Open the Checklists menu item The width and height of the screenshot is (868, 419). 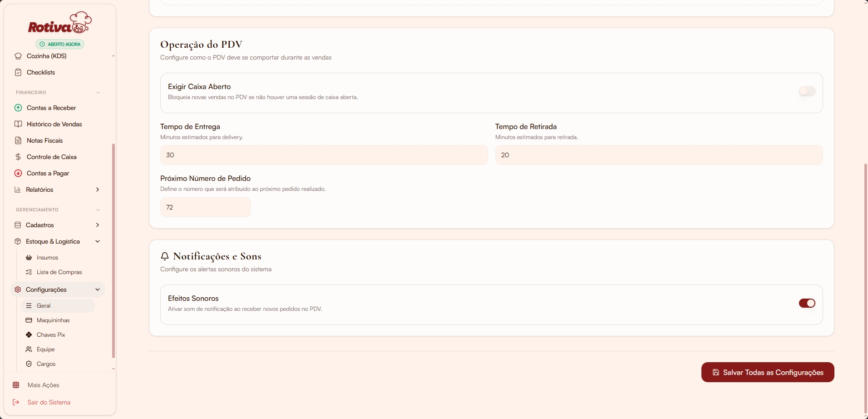[x=41, y=72]
